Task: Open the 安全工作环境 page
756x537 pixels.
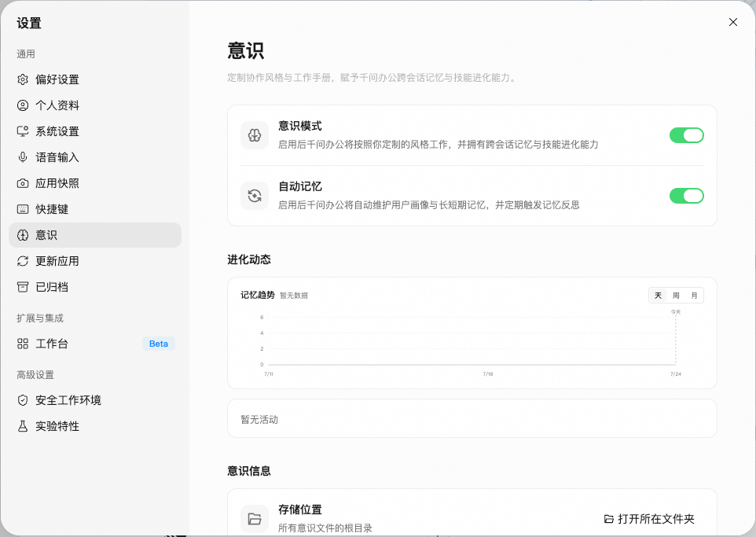Action: [x=95, y=400]
